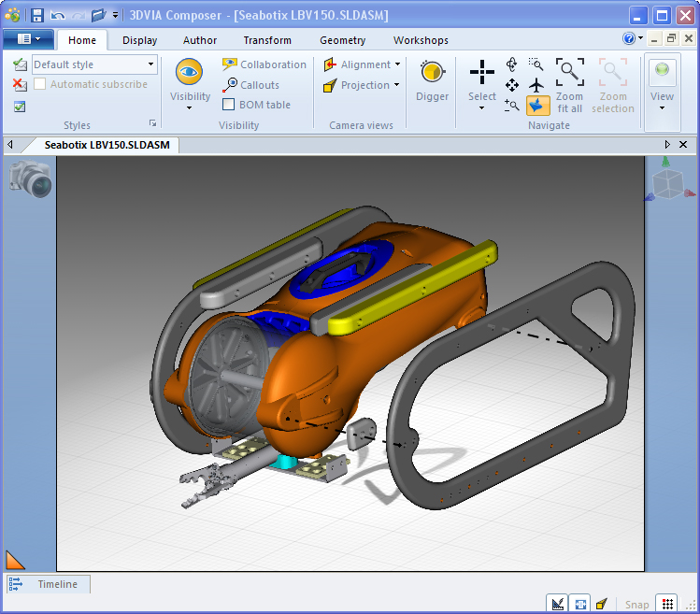The height and width of the screenshot is (614, 700).
Task: Expand the Alignment dropdown
Action: pos(397,64)
